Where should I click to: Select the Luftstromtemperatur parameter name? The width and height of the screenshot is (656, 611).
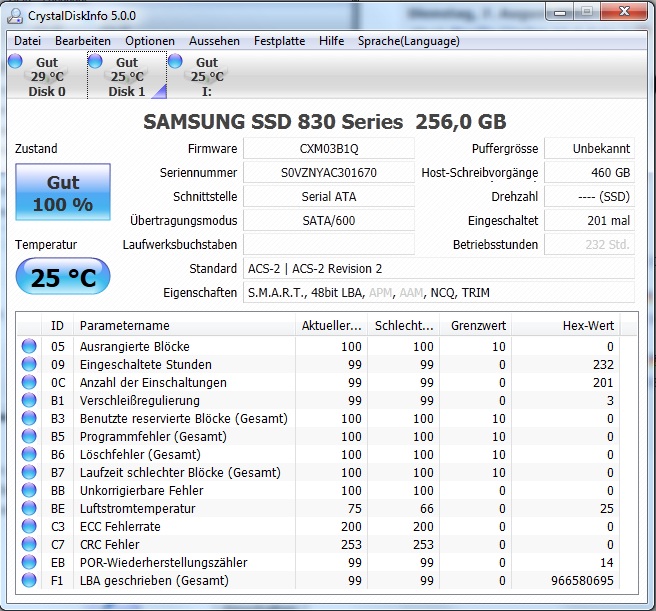138,508
